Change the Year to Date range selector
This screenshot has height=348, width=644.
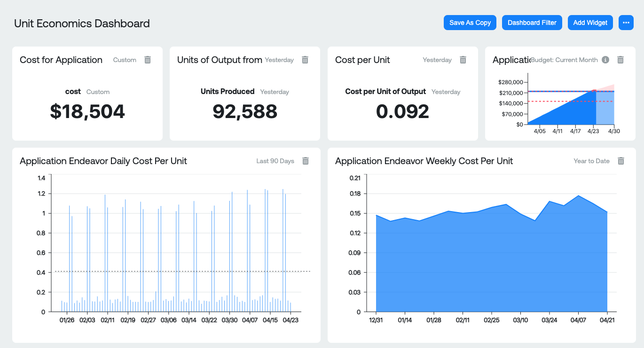click(x=592, y=161)
